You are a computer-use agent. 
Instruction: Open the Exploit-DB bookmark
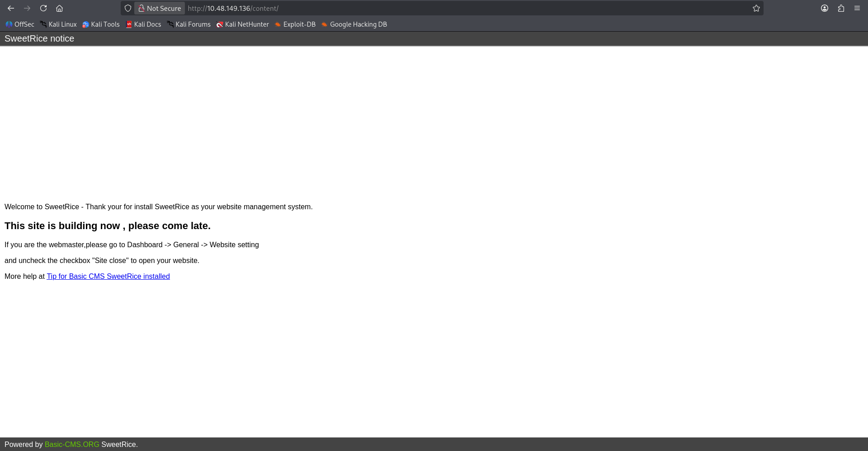coord(295,24)
